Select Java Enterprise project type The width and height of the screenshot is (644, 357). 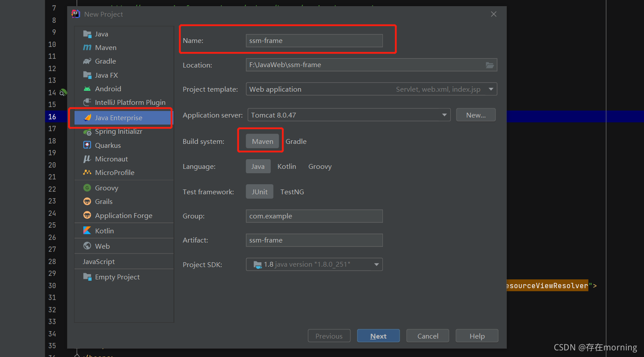pyautogui.click(x=124, y=118)
